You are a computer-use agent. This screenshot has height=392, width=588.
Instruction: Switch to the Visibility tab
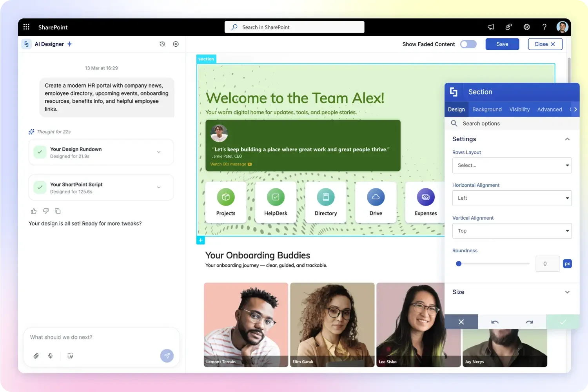(x=519, y=109)
